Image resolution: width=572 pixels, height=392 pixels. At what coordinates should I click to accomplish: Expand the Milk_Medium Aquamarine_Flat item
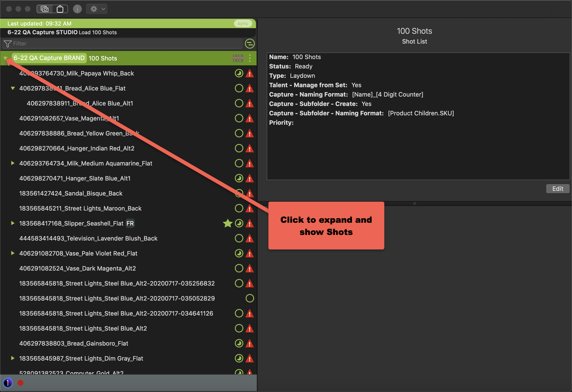coord(13,163)
